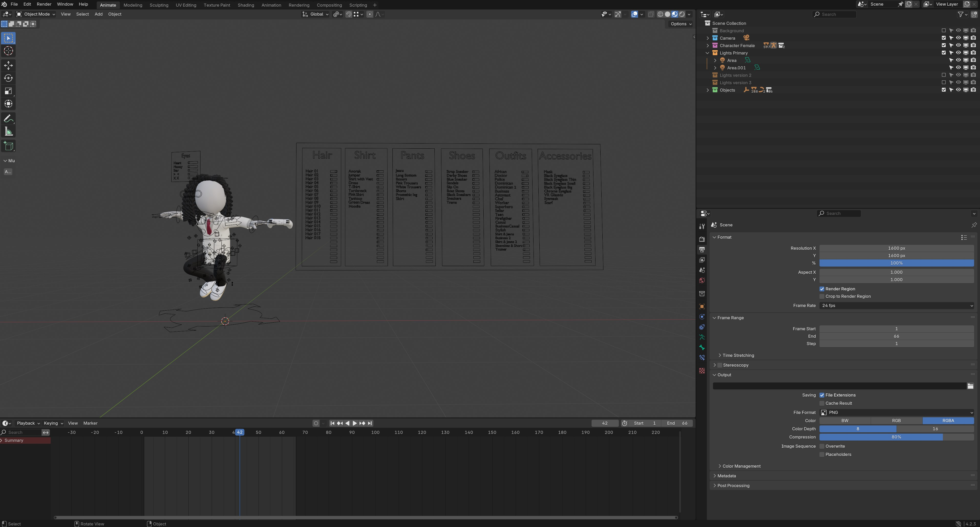Open the Frame Rate dropdown

coord(896,306)
